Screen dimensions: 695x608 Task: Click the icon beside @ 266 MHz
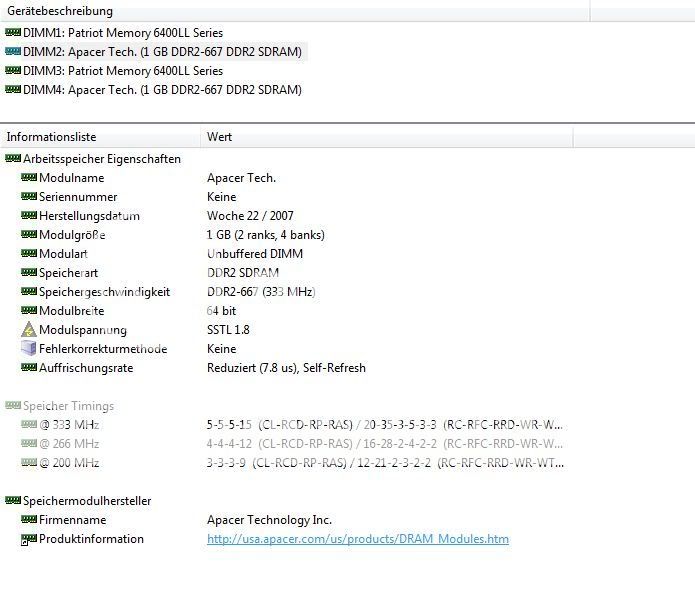coord(29,444)
